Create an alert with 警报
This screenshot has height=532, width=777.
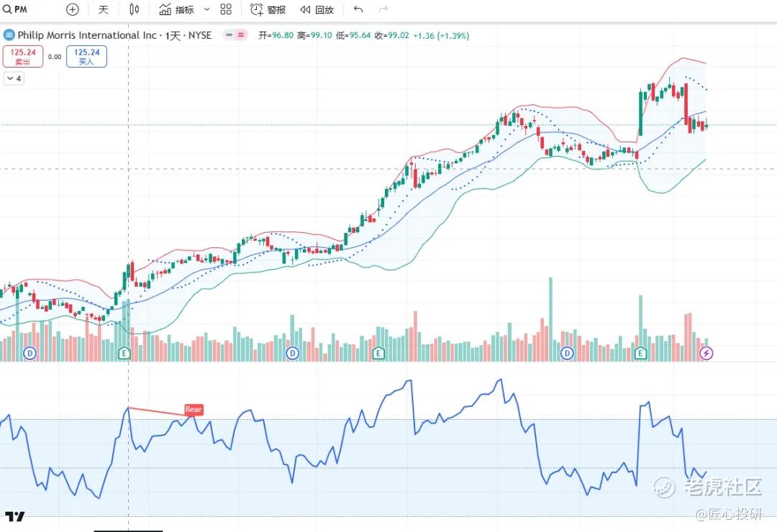tap(268, 9)
